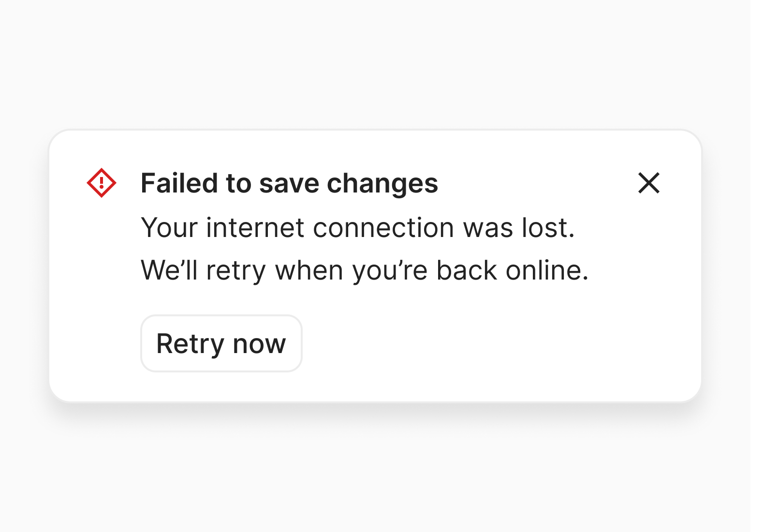Click the 'Your internet connection was lost' text
Image resolution: width=764 pixels, height=532 pixels.
(x=358, y=227)
